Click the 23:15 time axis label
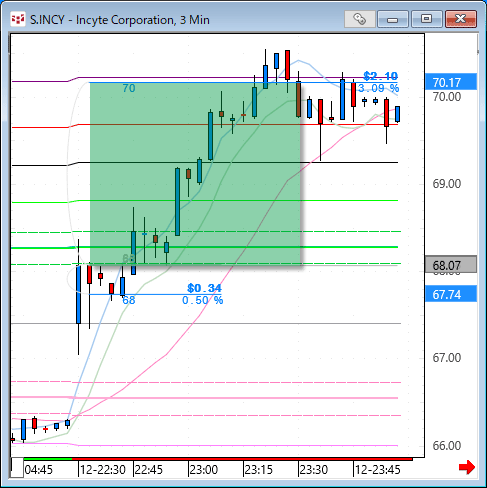The height and width of the screenshot is (488, 487). [x=259, y=470]
